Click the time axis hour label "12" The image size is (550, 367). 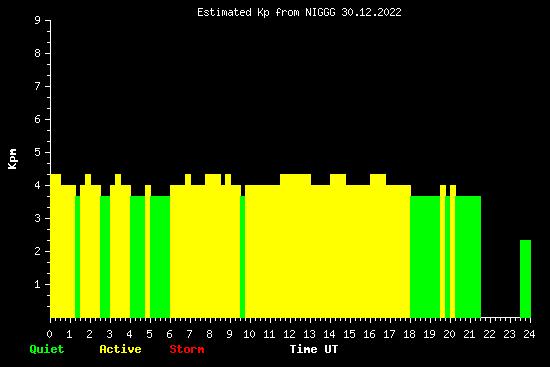tap(289, 334)
